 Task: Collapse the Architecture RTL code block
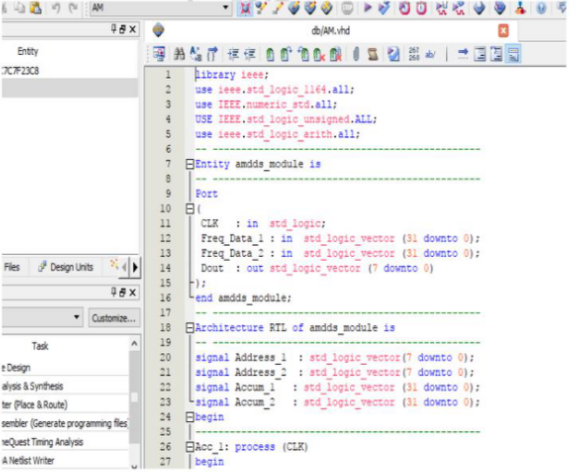tap(190, 328)
